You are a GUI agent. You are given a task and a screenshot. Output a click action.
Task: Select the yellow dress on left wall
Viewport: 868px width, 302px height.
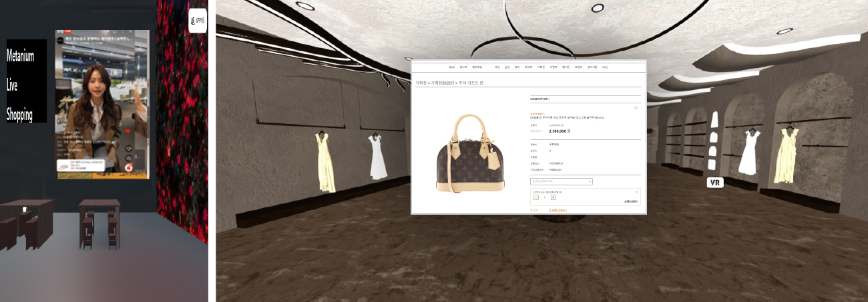[x=325, y=161]
